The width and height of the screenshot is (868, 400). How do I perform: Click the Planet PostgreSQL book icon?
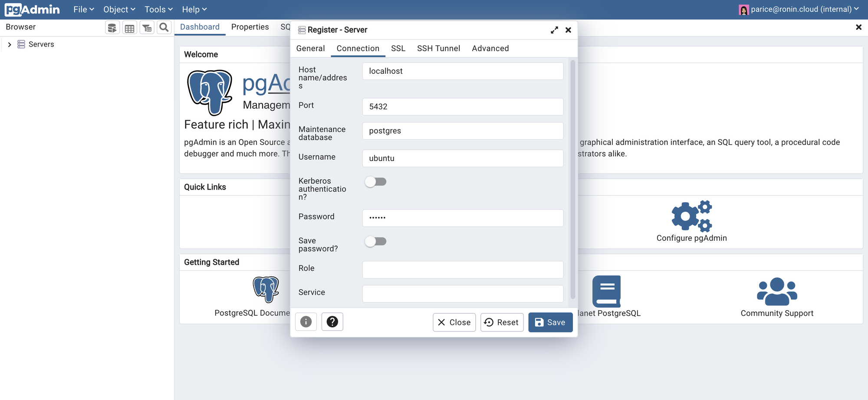[x=606, y=291]
